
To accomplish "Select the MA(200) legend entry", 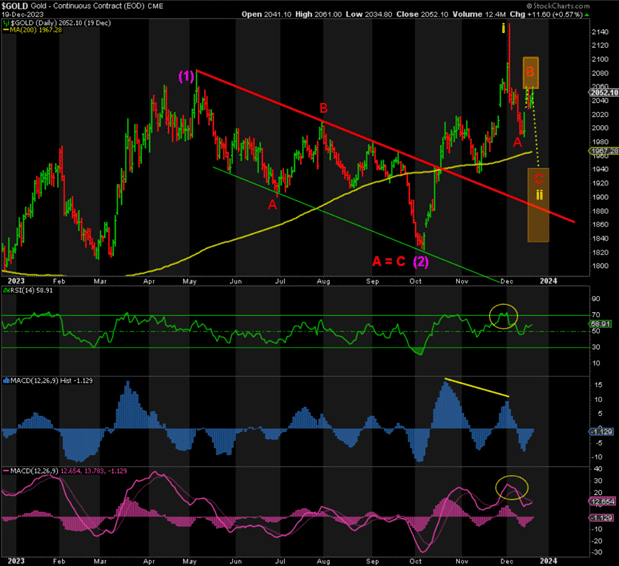I will [x=35, y=28].
